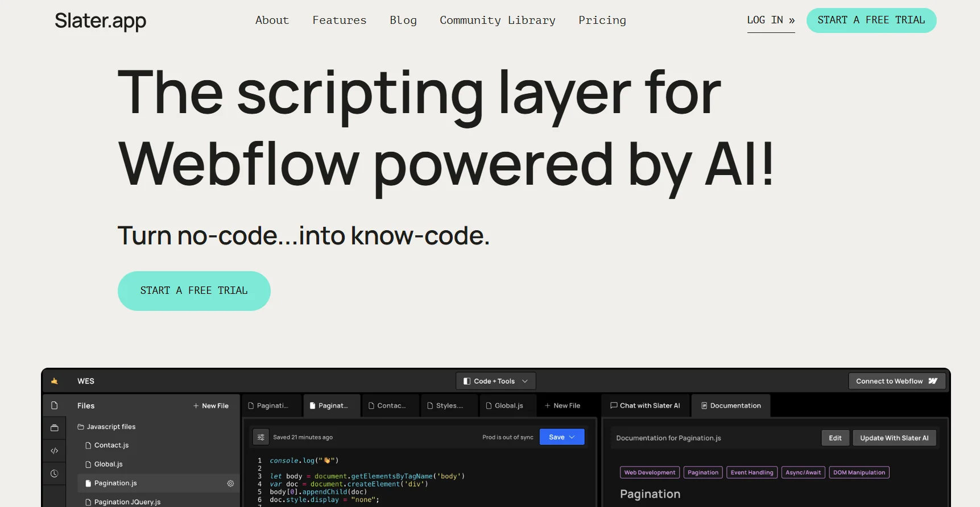The image size is (980, 507).
Task: Open the files icon in left sidebar
Action: point(55,405)
